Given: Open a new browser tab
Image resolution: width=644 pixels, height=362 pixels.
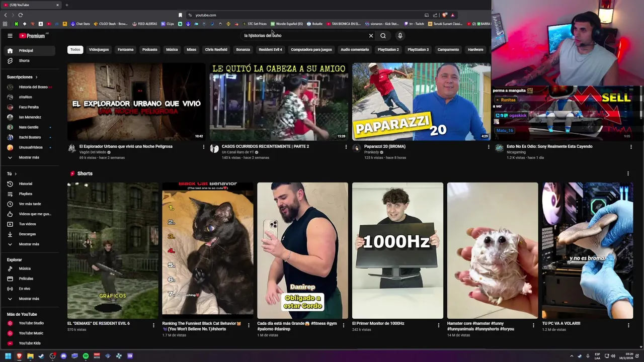Looking at the screenshot, I should point(66,5).
